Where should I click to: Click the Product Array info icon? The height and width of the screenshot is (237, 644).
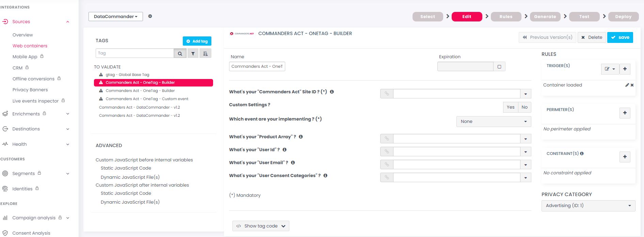(301, 137)
